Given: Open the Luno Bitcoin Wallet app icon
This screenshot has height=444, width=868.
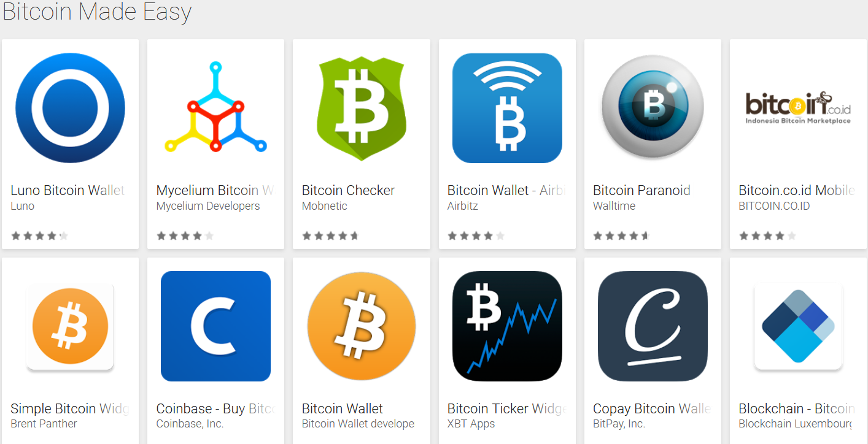Looking at the screenshot, I should click(70, 108).
